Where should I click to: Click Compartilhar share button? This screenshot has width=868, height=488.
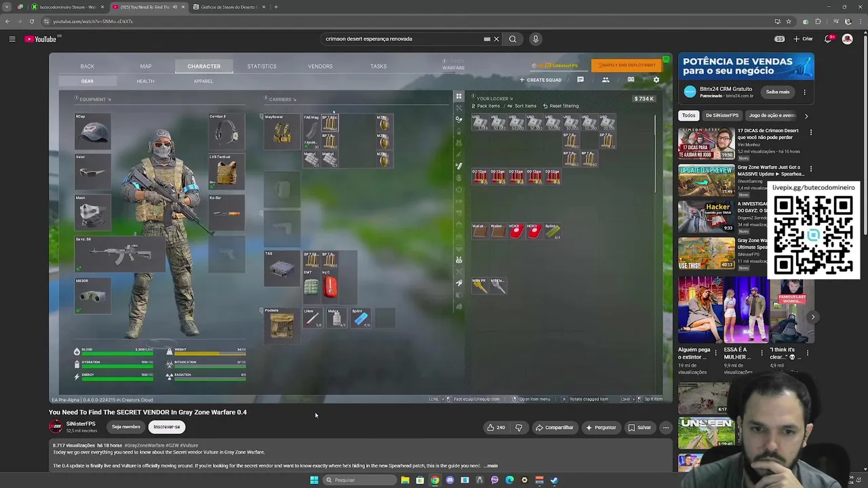[x=555, y=428]
